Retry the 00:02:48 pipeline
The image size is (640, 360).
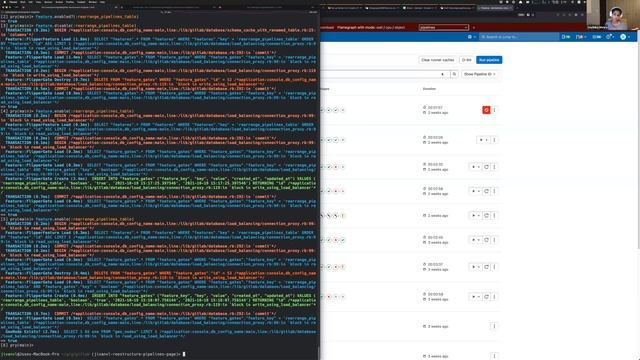(x=486, y=240)
